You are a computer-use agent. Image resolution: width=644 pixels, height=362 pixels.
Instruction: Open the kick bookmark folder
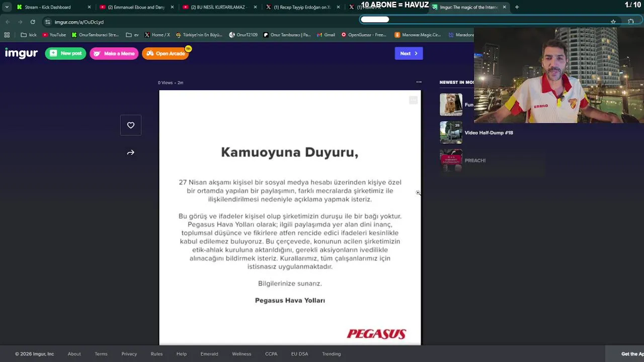coord(29,35)
